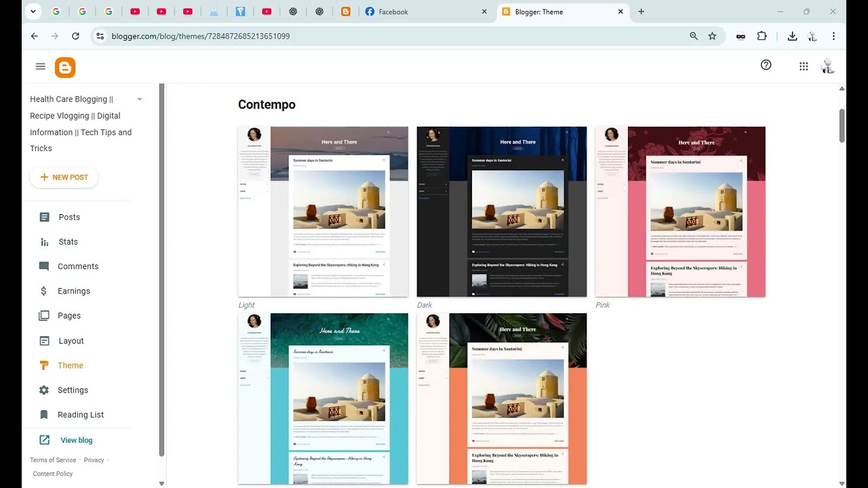The height and width of the screenshot is (488, 868).
Task: Open Earnings via its dollar-sign icon
Action: (x=44, y=291)
